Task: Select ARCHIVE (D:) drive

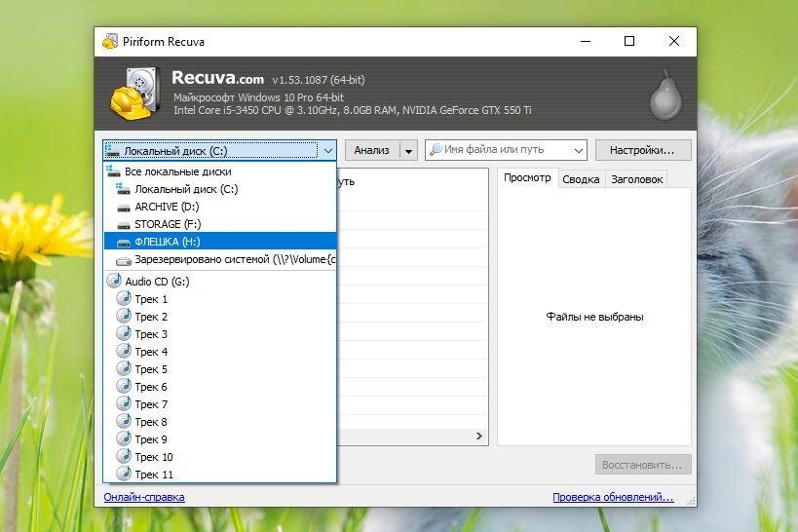Action: tap(219, 207)
